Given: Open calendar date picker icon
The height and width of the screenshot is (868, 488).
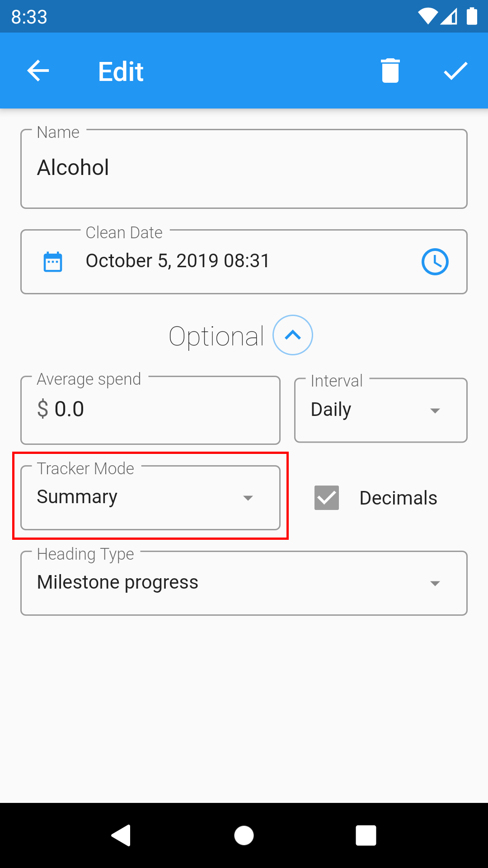Looking at the screenshot, I should pos(53,262).
